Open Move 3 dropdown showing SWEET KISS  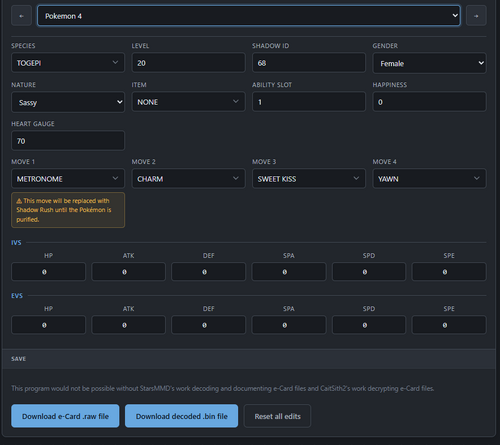[309, 179]
